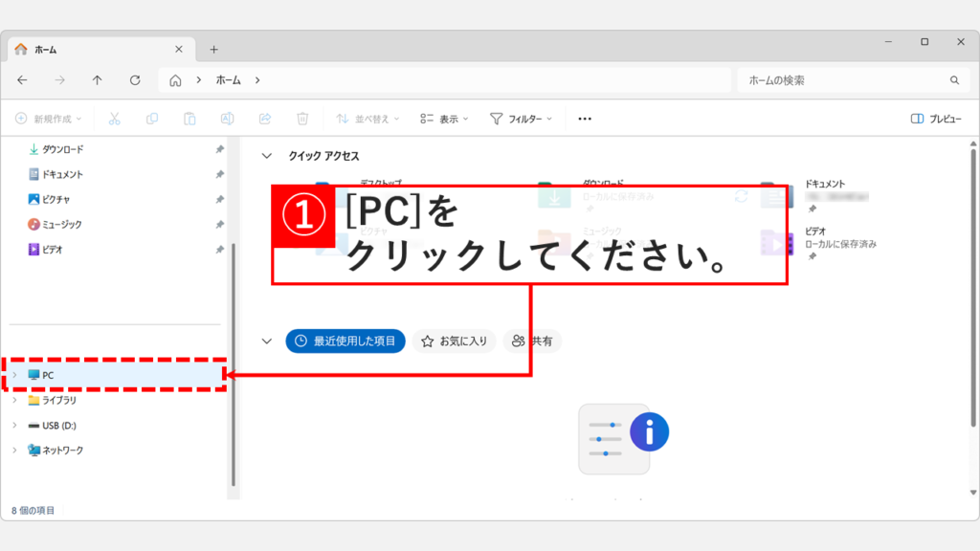Image resolution: width=980 pixels, height=551 pixels.
Task: Go back with the left arrow
Action: [23, 80]
